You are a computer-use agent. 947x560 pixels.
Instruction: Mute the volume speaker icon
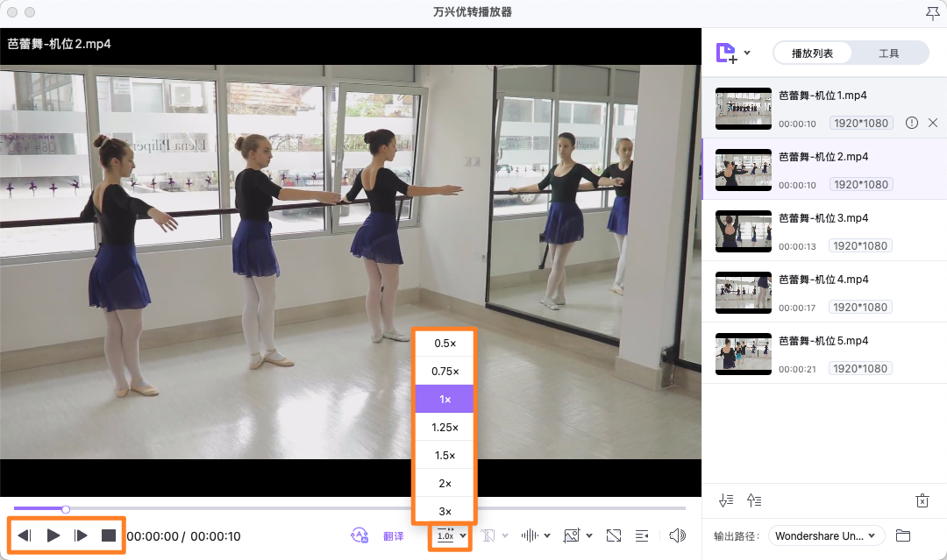click(x=676, y=535)
